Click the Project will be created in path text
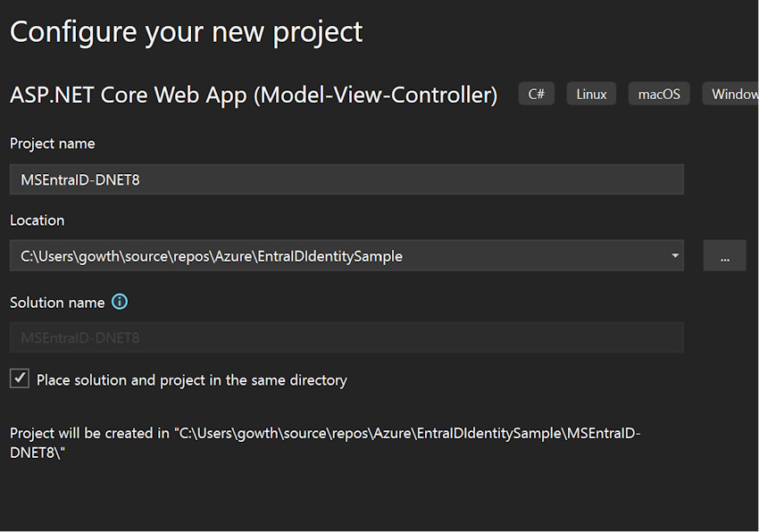This screenshot has height=532, width=759. tap(325, 443)
